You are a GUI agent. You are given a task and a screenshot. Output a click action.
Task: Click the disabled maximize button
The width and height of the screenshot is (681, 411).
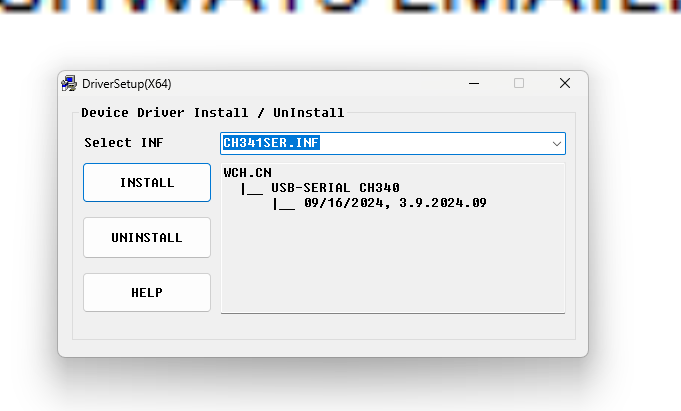[x=519, y=83]
